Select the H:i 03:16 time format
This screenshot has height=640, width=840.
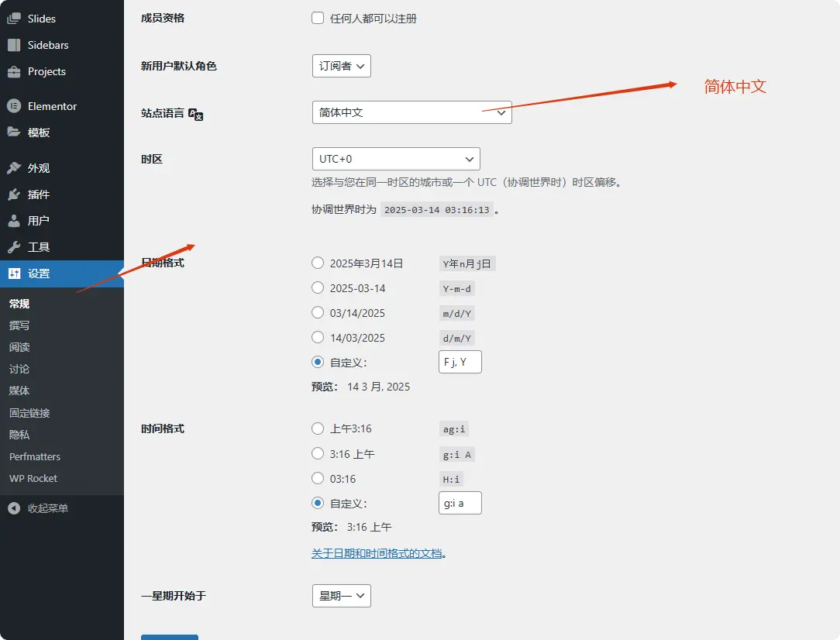click(318, 478)
